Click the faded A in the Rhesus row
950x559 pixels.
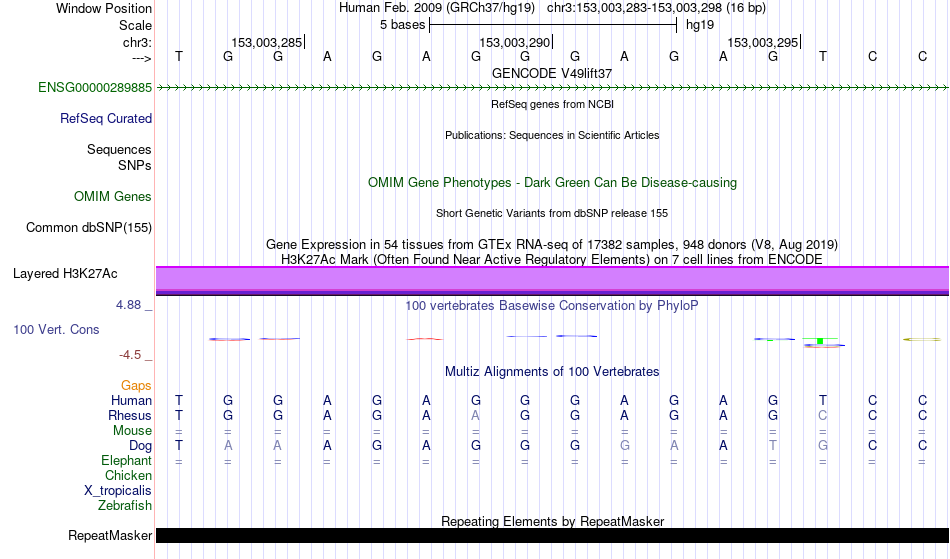click(x=476, y=415)
